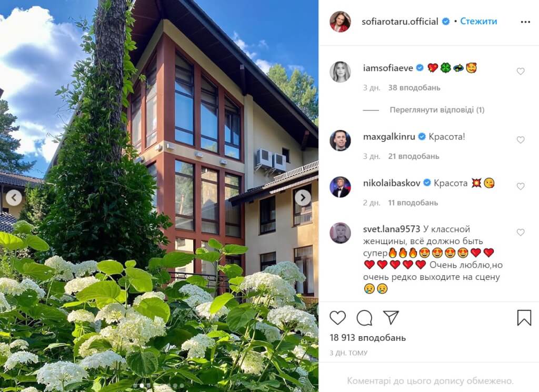View 38 вподобань on iamsofiaeve comment
Image resolution: width=539 pixels, height=392 pixels.
[414, 87]
